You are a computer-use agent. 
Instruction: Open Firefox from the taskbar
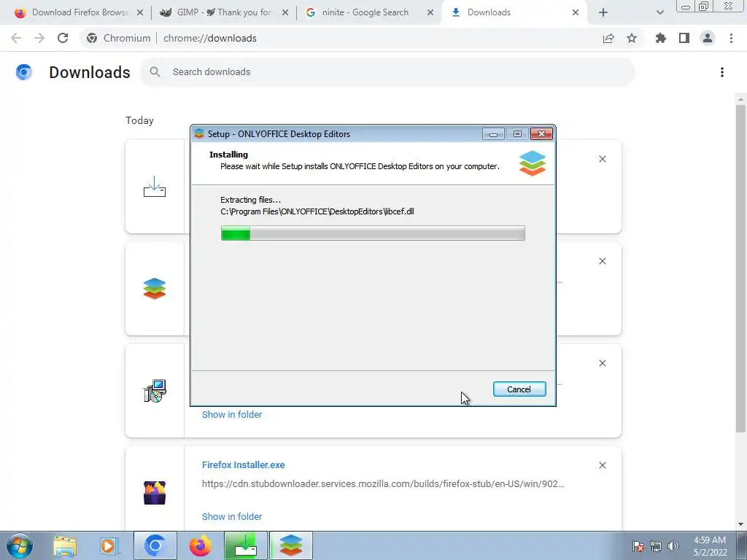(x=200, y=545)
